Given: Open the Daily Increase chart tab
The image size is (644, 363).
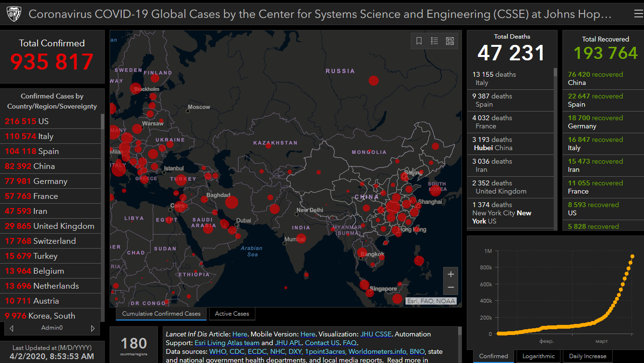Looking at the screenshot, I should (588, 356).
